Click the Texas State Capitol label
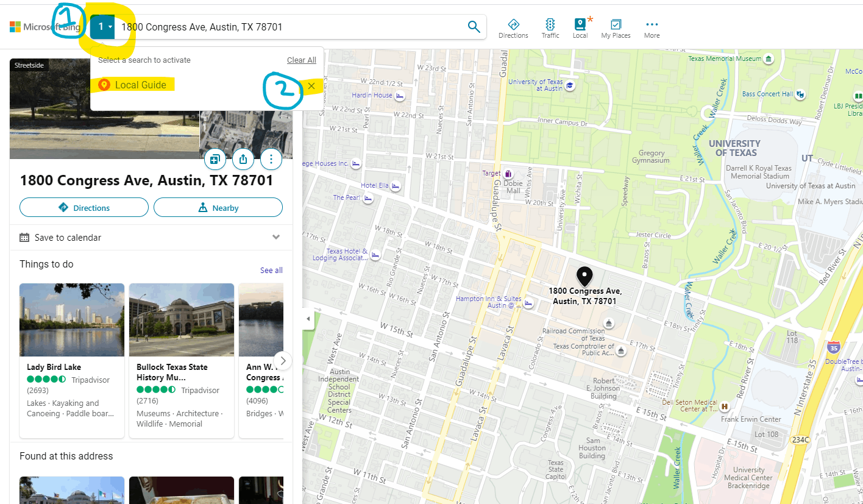Viewport: 863px width, 504px height. click(555, 469)
